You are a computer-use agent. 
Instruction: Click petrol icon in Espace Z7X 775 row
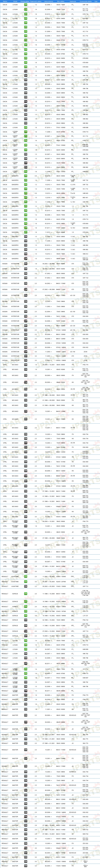tap(26, 611)
